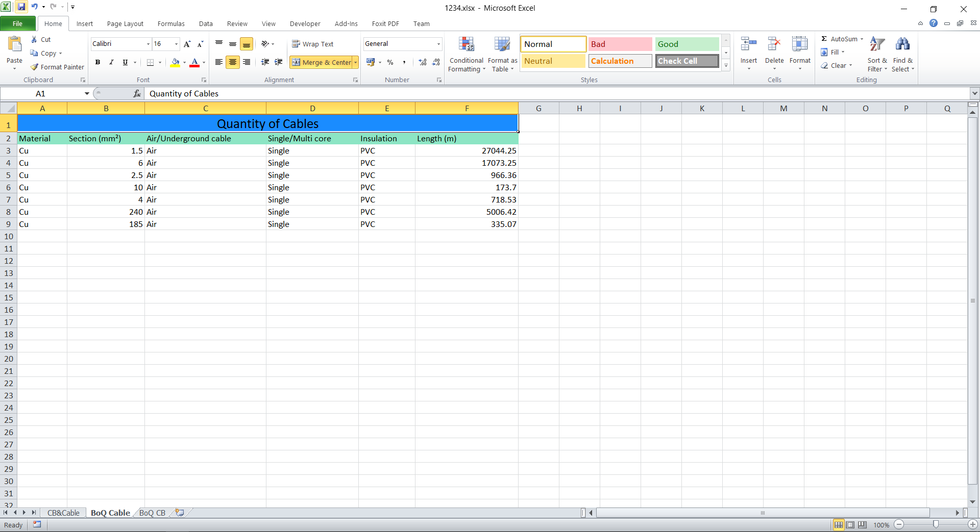
Task: Open the Number Format dropdown showing General
Action: 438,44
